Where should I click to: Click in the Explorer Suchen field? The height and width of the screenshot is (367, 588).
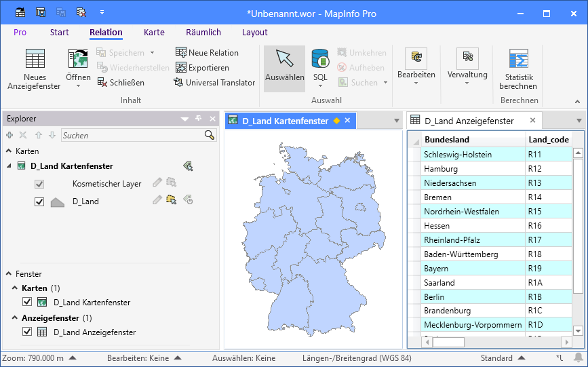coord(133,135)
